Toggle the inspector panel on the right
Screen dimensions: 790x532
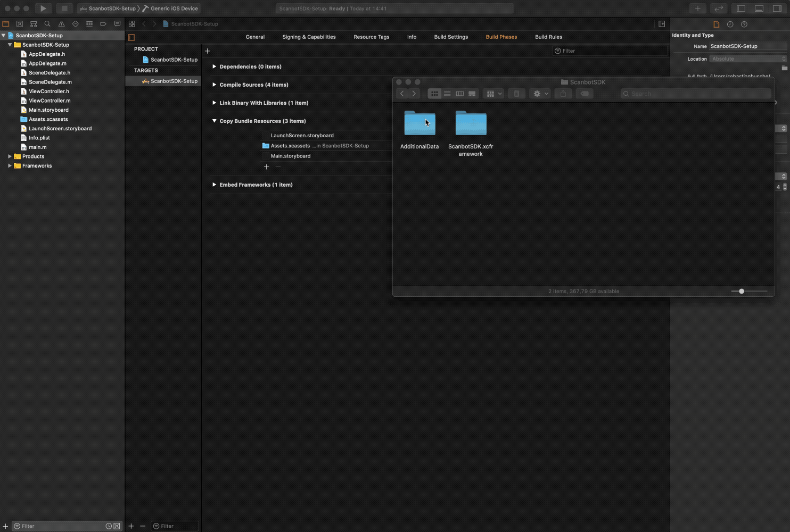click(x=777, y=8)
